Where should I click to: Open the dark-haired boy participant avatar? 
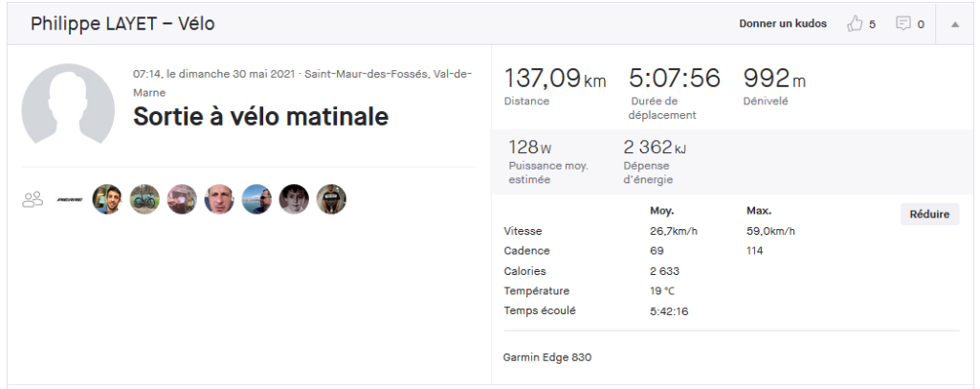coord(294,199)
